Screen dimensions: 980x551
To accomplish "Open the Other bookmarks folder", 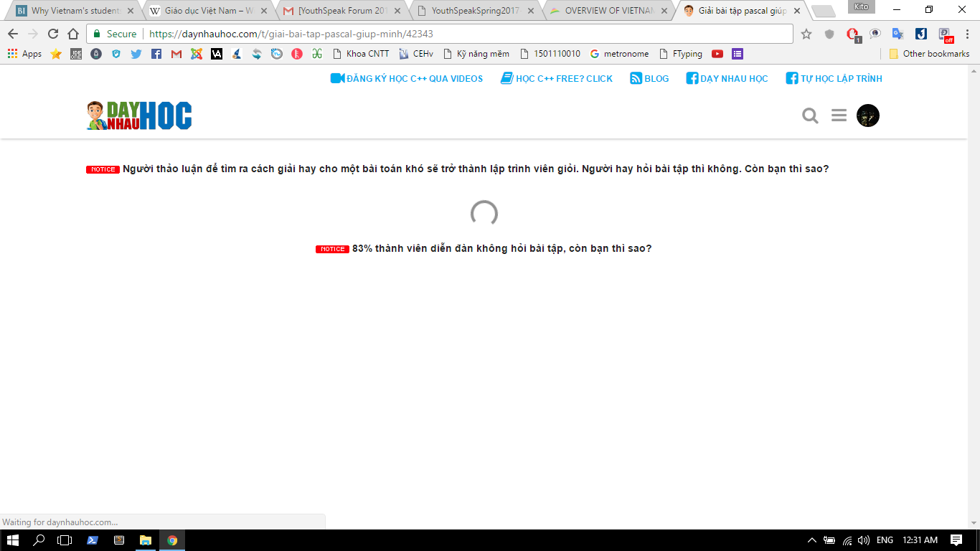I will 929,54.
